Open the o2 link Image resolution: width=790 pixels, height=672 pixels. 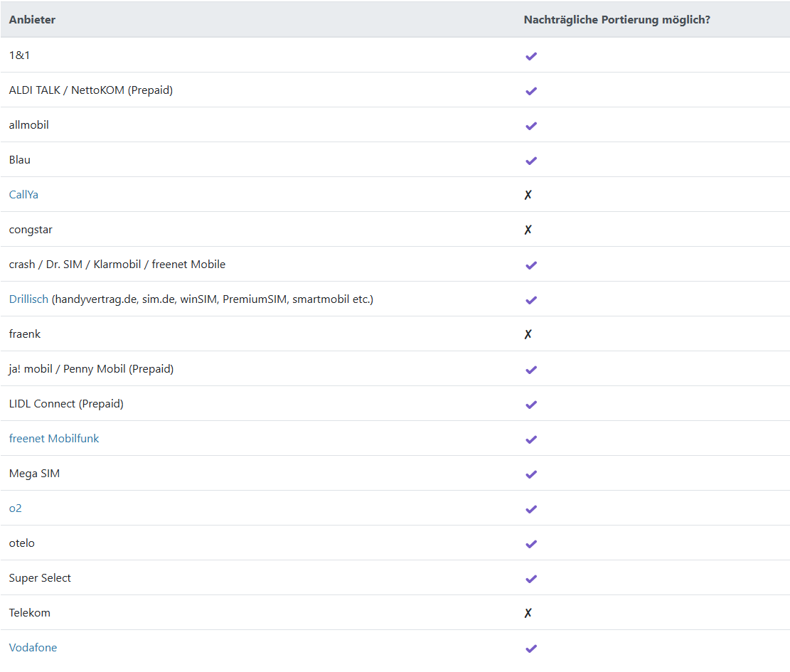coord(16,508)
